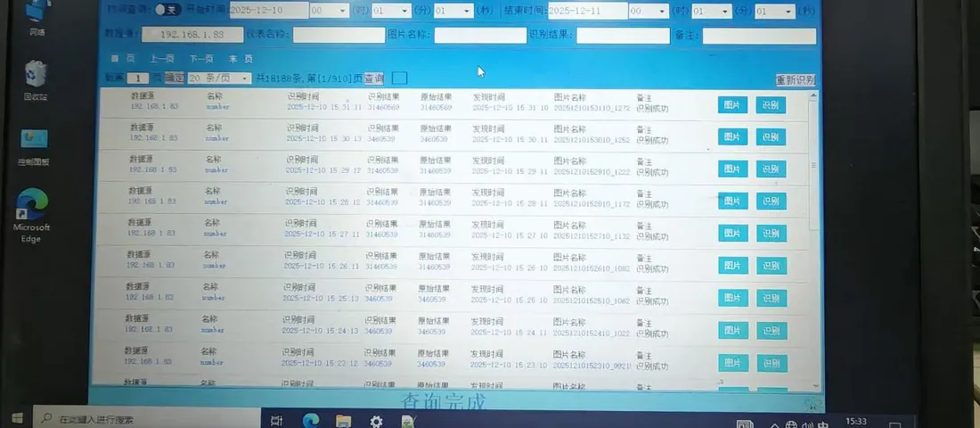The width and height of the screenshot is (980, 428).
Task: Click the end date field 2025-12-11
Action: (587, 11)
